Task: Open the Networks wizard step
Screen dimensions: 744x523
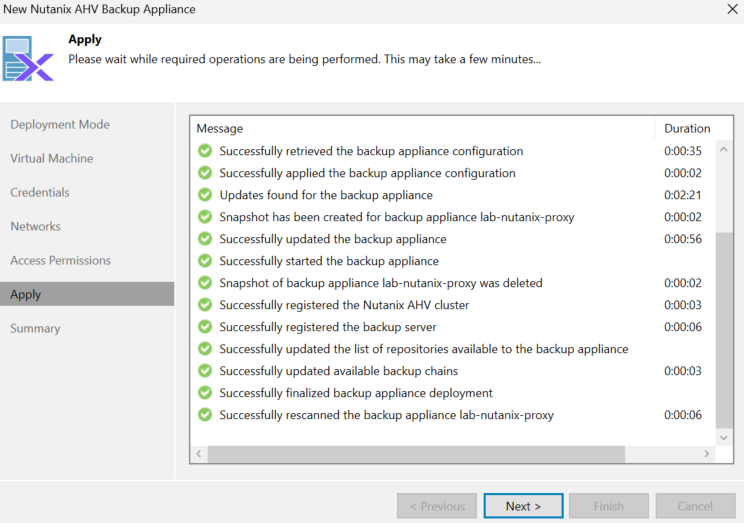Action: pos(36,226)
